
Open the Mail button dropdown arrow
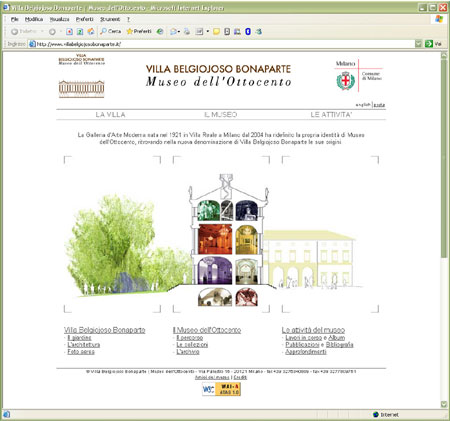click(179, 32)
